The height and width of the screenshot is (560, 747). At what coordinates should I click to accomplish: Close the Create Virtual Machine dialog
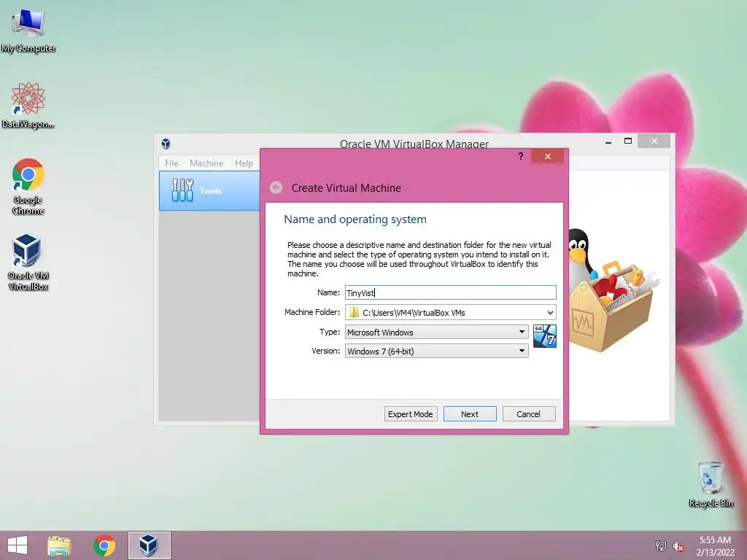click(x=547, y=156)
